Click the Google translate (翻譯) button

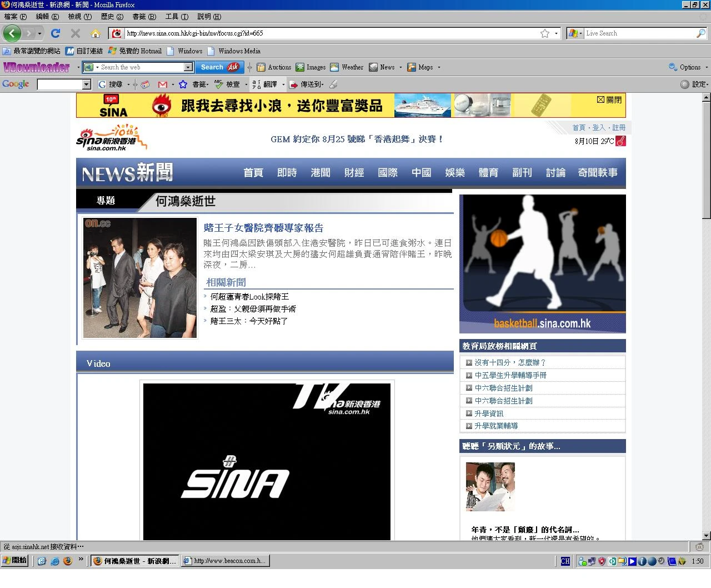click(x=264, y=84)
